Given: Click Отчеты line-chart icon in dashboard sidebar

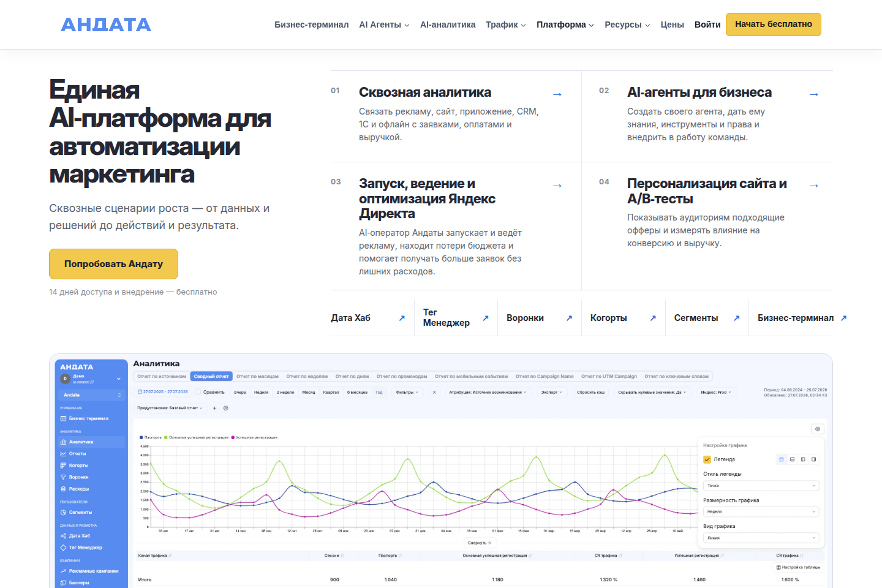Looking at the screenshot, I should (x=63, y=454).
